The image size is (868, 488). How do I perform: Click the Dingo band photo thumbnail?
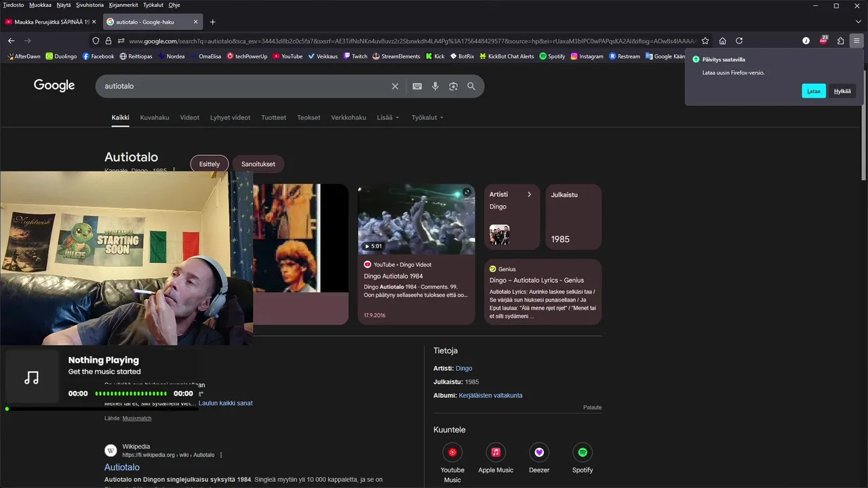pos(499,235)
